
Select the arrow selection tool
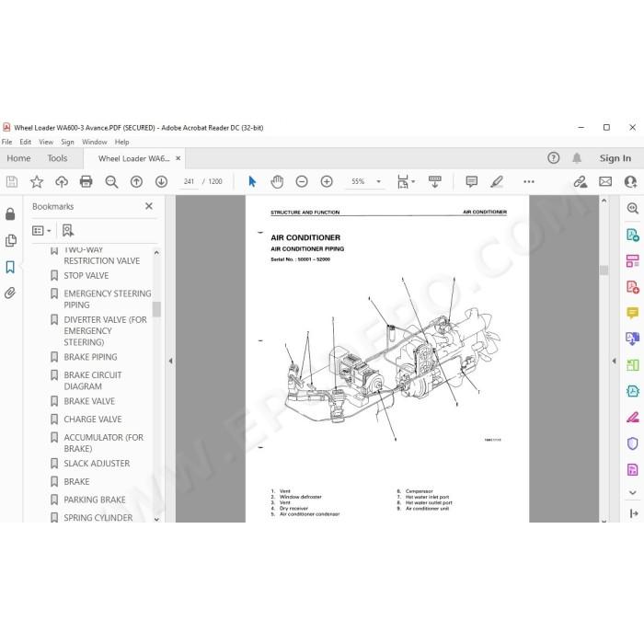[x=252, y=181]
